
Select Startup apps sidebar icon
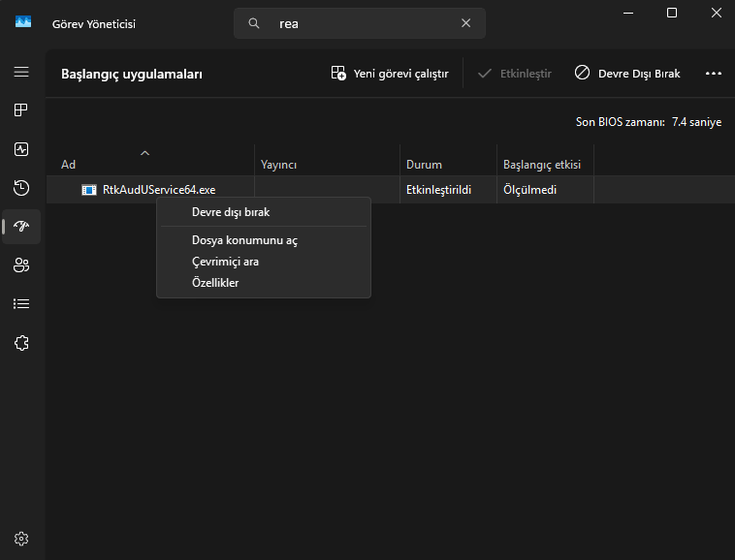click(x=21, y=227)
